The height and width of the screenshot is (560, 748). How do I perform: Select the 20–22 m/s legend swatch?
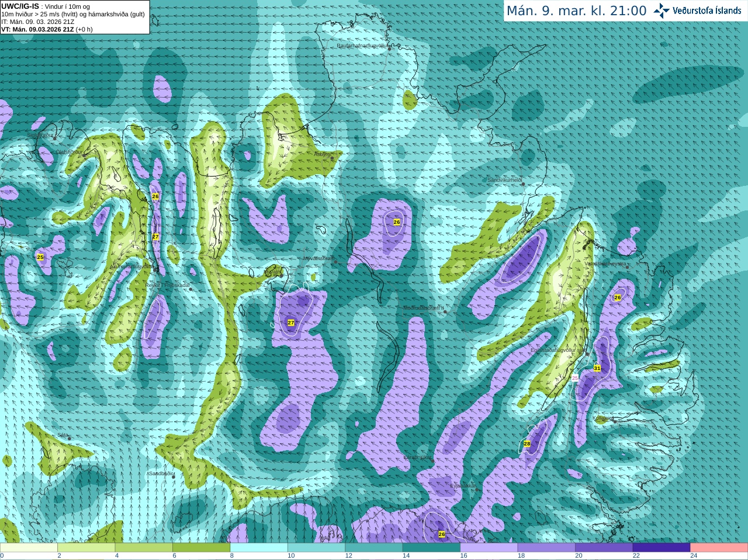coord(604,548)
